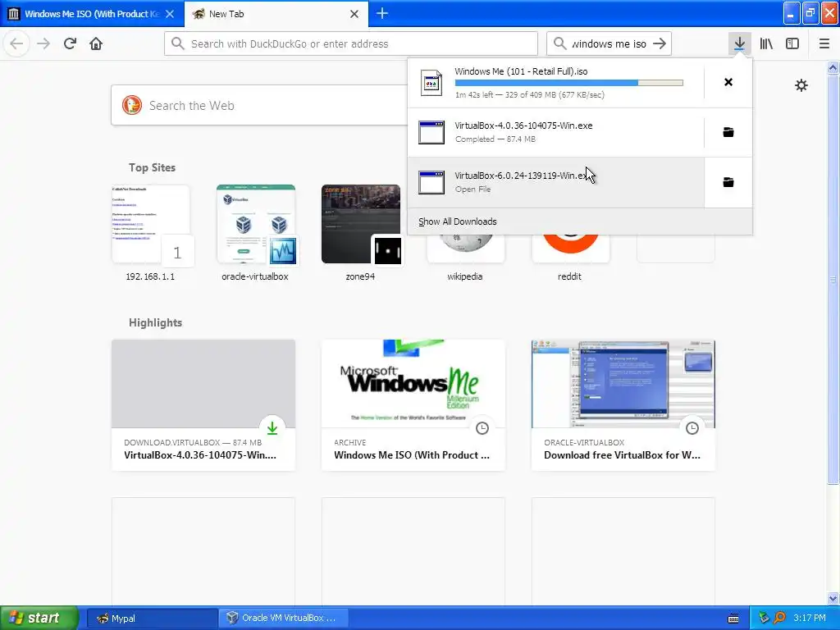Click the Highlights heading

click(x=155, y=322)
